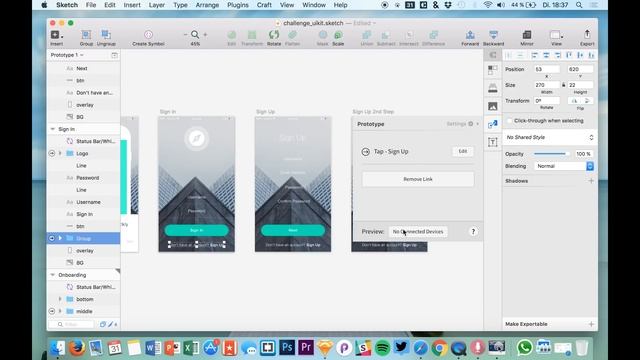Viewport: 640px width, 360px height.
Task: Click the teal Next button on Sign Up artboard
Action: pyautogui.click(x=293, y=230)
